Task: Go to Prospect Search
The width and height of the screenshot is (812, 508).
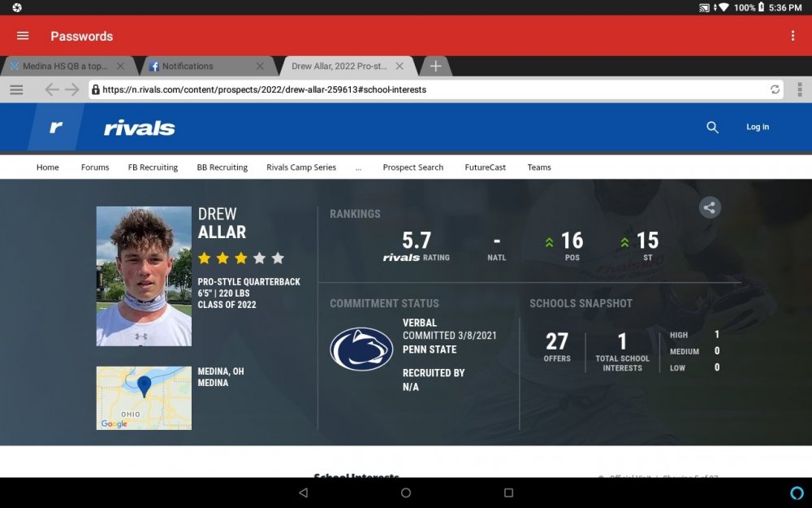Action: [413, 167]
